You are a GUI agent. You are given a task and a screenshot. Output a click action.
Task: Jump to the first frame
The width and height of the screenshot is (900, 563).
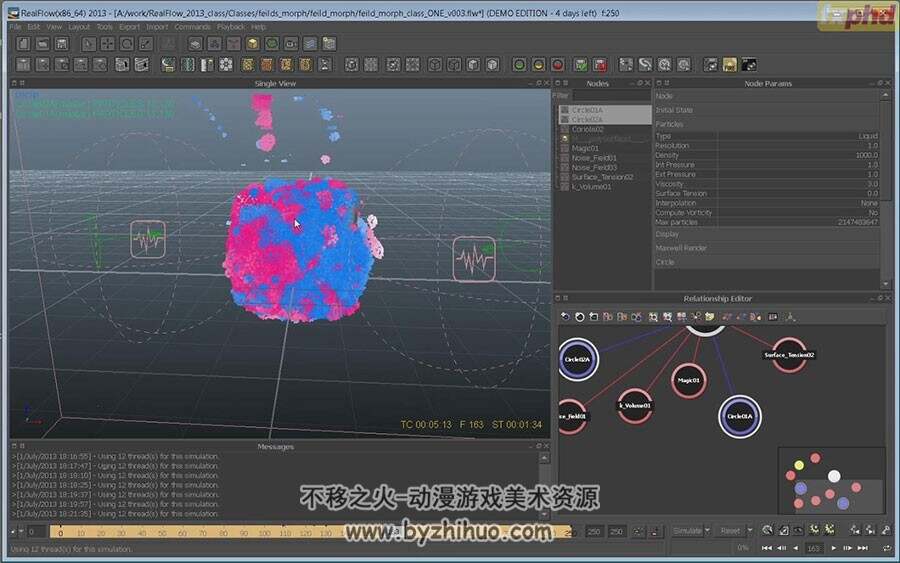point(766,548)
